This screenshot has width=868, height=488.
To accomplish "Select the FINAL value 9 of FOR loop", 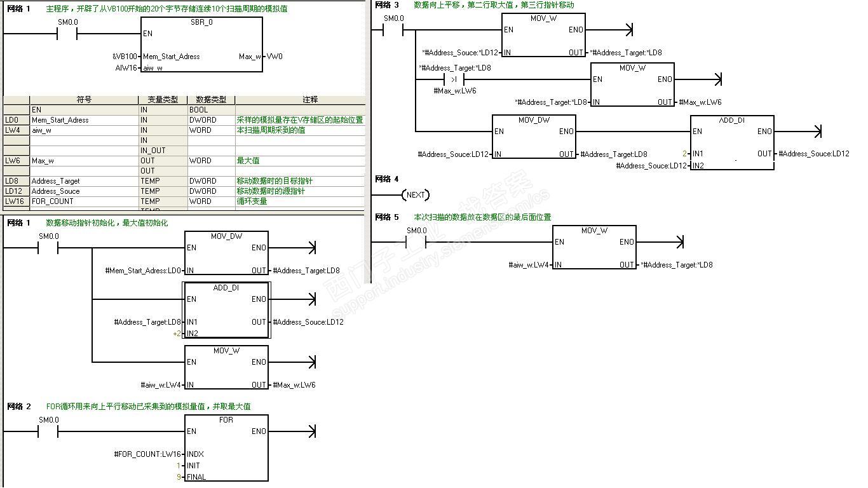I will (179, 477).
